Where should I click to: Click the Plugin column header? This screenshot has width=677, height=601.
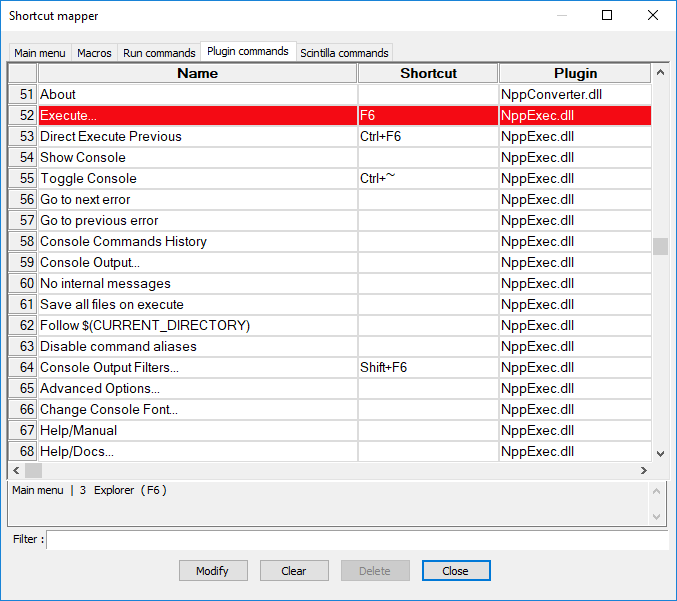(575, 73)
